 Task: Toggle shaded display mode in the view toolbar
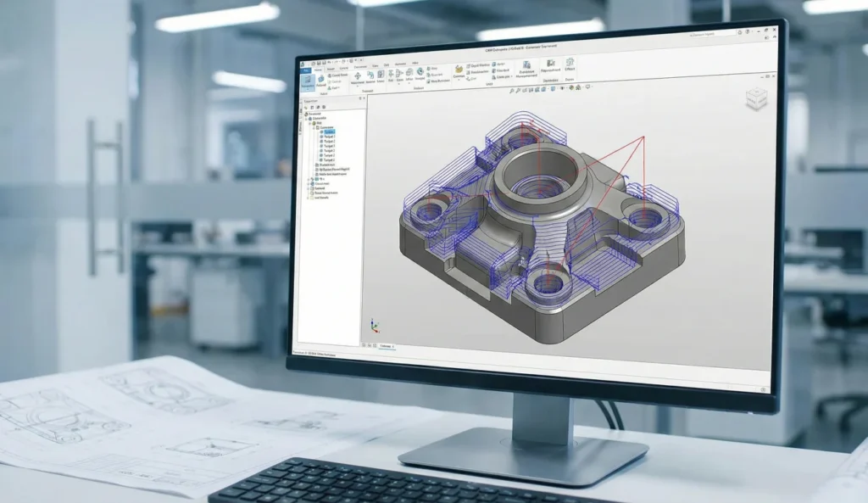coord(543,88)
